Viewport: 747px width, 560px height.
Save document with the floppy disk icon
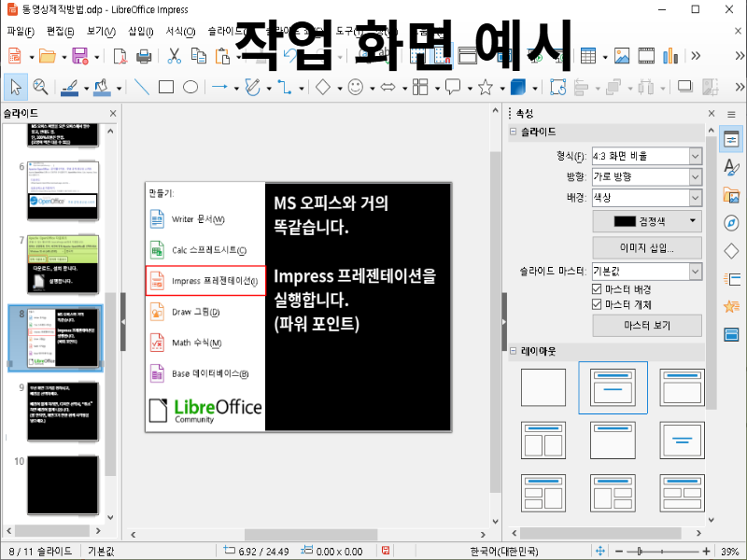click(x=80, y=56)
